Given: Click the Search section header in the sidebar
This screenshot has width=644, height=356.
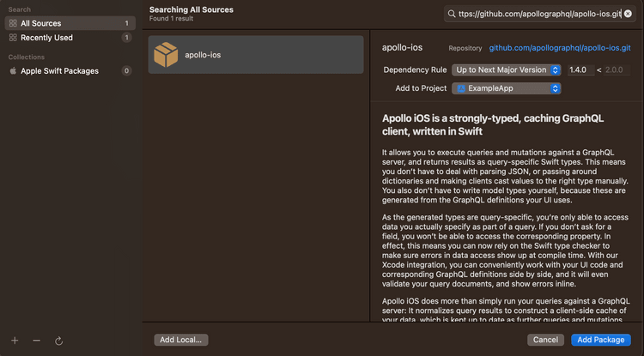Looking at the screenshot, I should [x=19, y=9].
